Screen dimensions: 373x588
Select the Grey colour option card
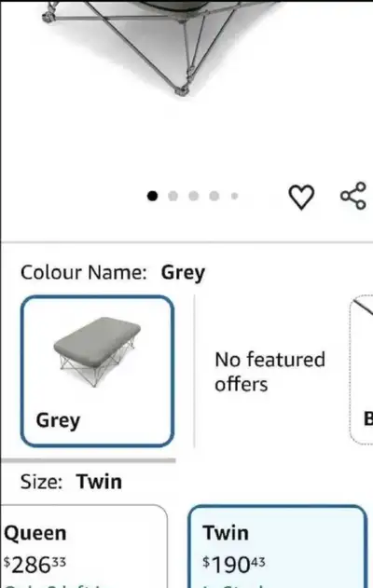tap(97, 371)
